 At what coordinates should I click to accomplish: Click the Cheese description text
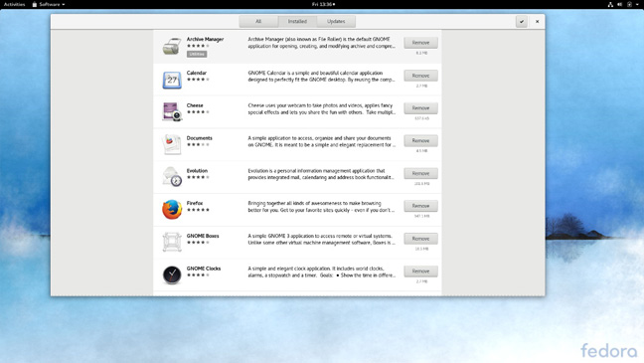(x=321, y=109)
